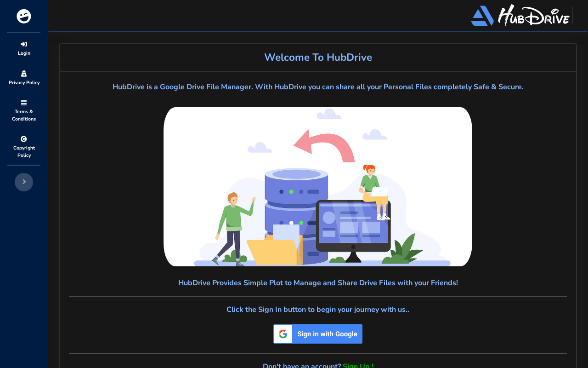Image resolution: width=588 pixels, height=368 pixels.
Task: Expand the sidebar with chevron button
Action: [x=24, y=182]
